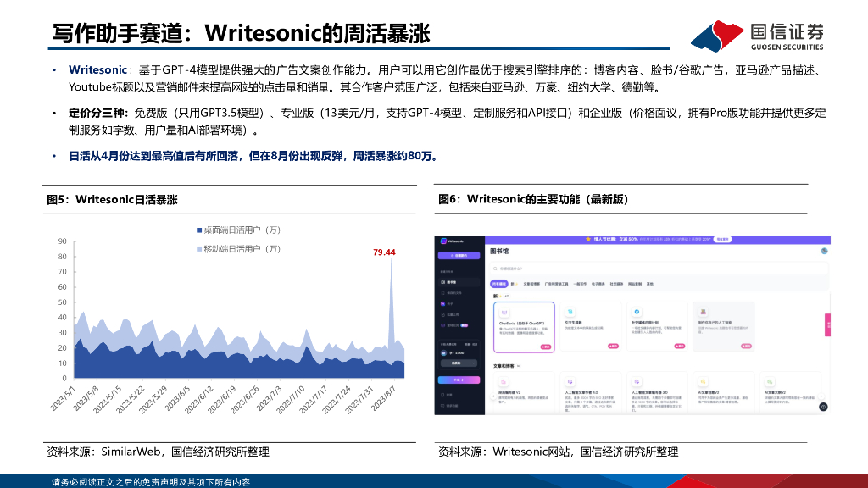
Task: Click the ChatSonic robot icon on its card
Action: pos(504,311)
